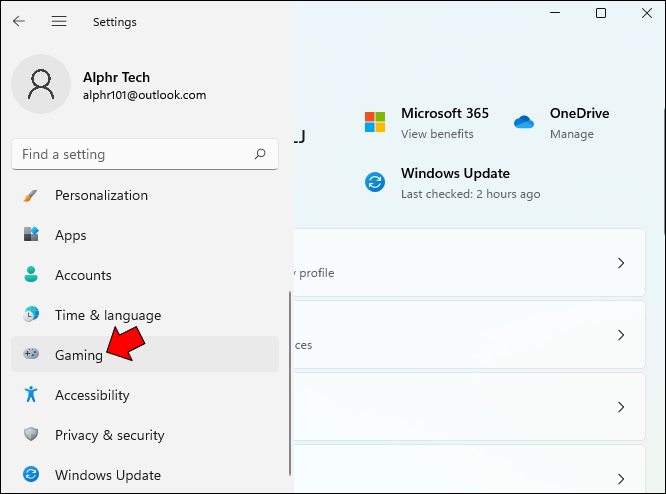Click the back arrow icon

click(19, 21)
